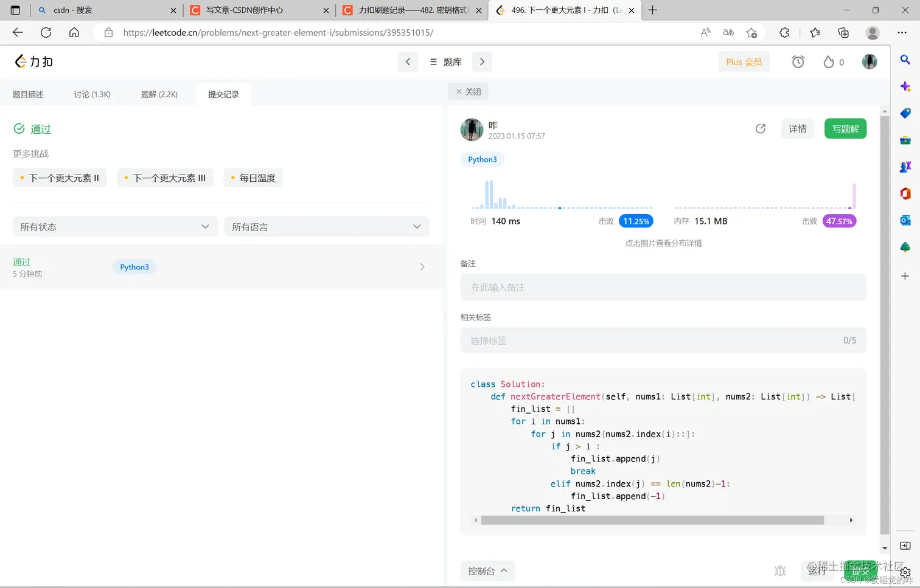Image resolution: width=920 pixels, height=588 pixels.
Task: Click the LeetCode 力扣 logo
Action: coord(34,61)
